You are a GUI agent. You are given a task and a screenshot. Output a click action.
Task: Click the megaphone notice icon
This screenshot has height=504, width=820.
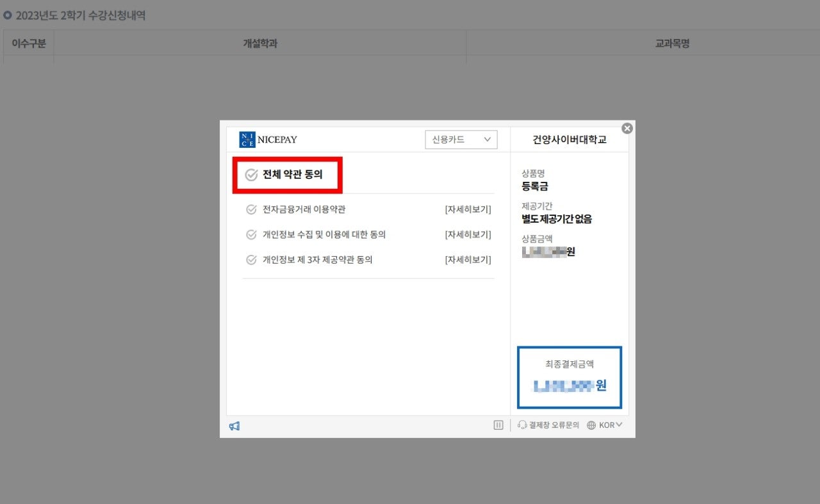[234, 426]
